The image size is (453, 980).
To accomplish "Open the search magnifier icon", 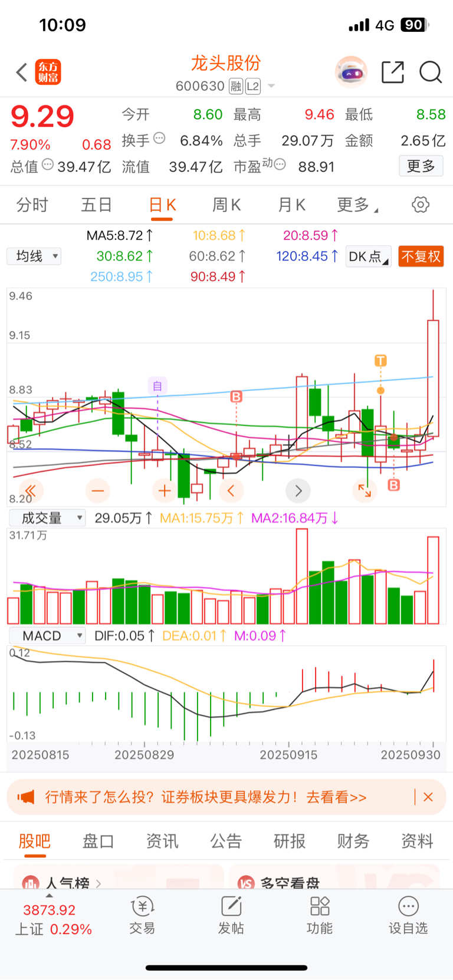I will [x=431, y=72].
